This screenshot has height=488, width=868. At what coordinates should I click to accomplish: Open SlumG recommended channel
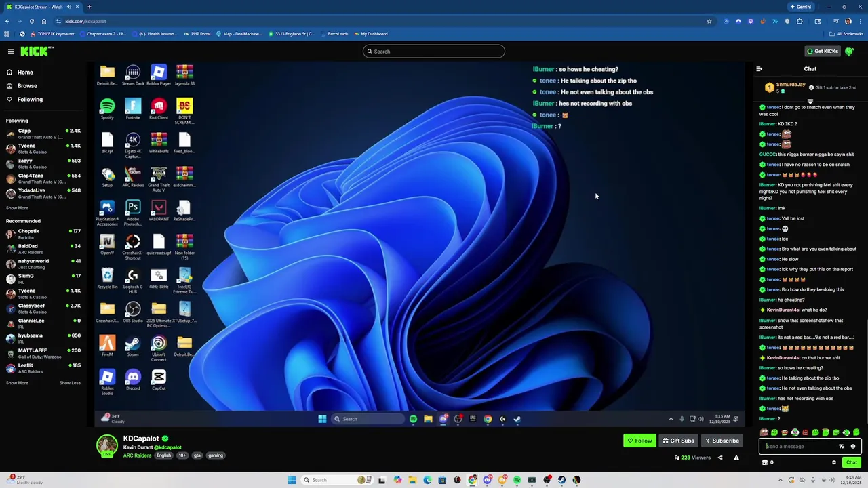click(x=43, y=279)
